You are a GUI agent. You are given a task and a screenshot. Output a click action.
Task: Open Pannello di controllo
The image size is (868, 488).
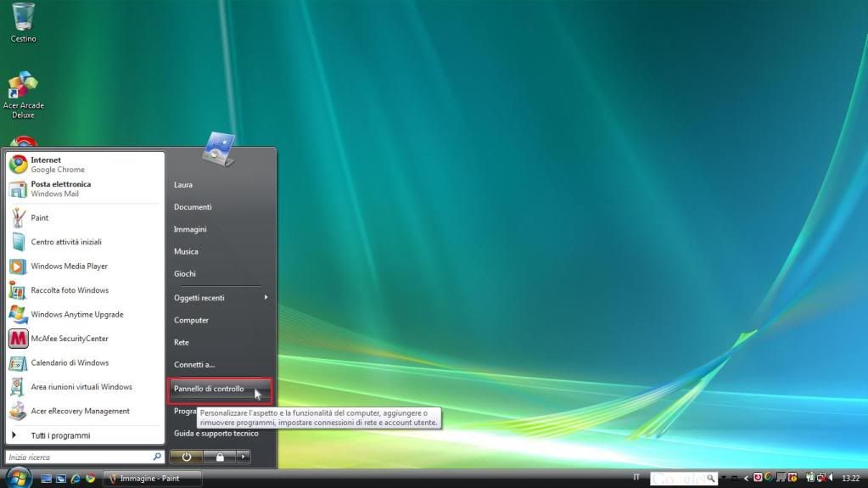(220, 389)
